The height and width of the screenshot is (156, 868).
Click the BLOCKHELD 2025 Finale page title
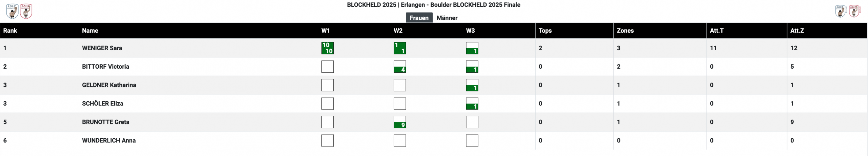click(x=433, y=5)
